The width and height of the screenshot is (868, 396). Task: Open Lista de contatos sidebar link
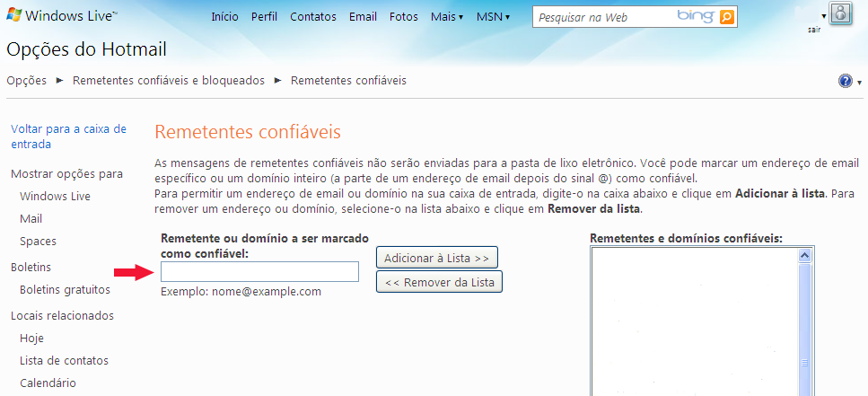click(64, 361)
